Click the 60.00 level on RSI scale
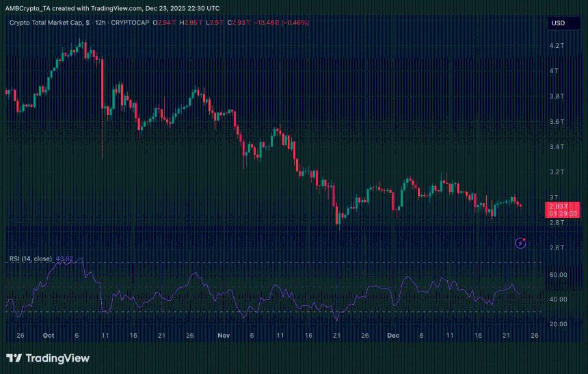 [559, 274]
